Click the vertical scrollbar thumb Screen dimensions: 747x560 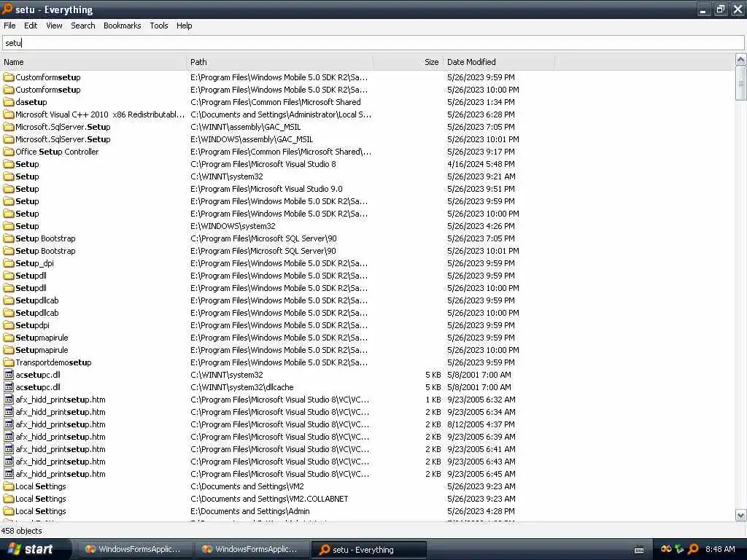coord(740,83)
